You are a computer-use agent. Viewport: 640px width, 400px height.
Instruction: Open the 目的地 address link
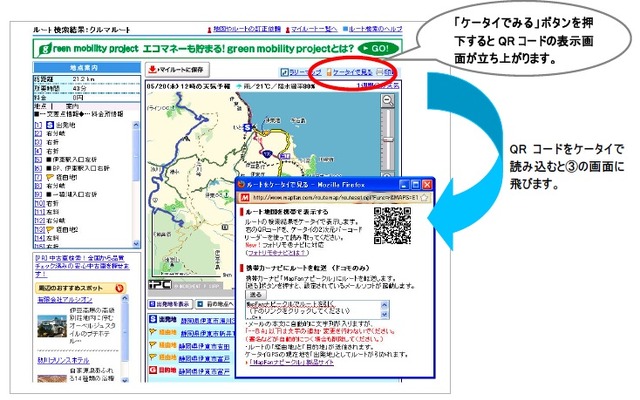point(204,372)
